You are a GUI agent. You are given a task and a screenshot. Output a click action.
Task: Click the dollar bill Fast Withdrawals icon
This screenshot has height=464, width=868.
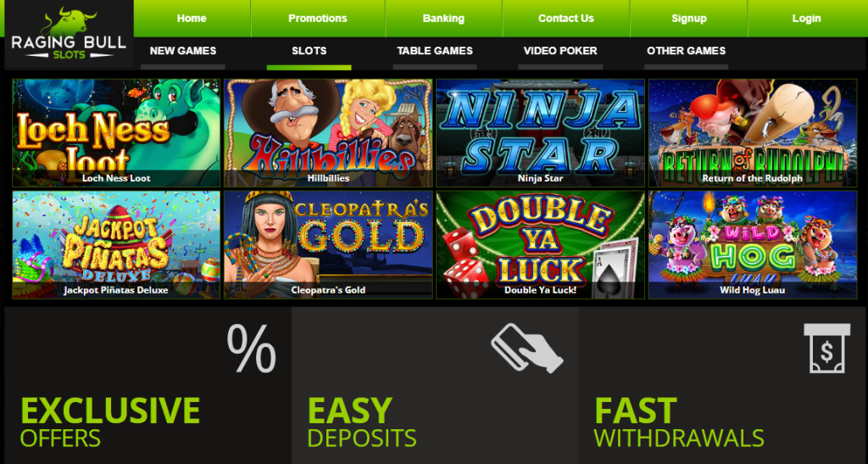(x=827, y=349)
